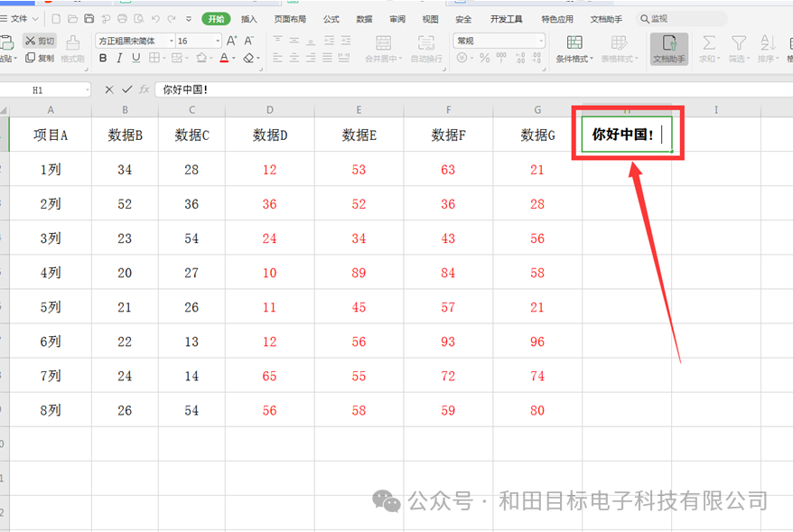The width and height of the screenshot is (793, 532).
Task: Open the font size 16 dropdown
Action: [218, 41]
